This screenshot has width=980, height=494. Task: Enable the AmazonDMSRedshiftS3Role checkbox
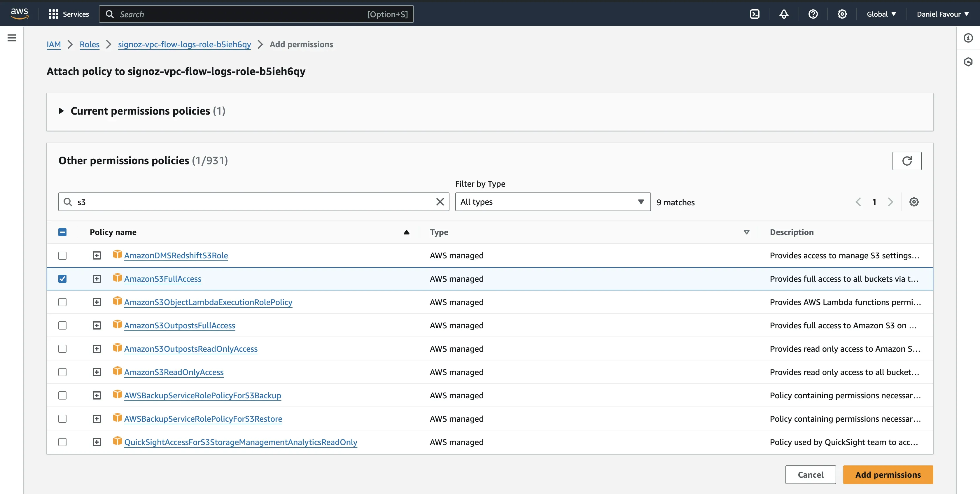(62, 255)
